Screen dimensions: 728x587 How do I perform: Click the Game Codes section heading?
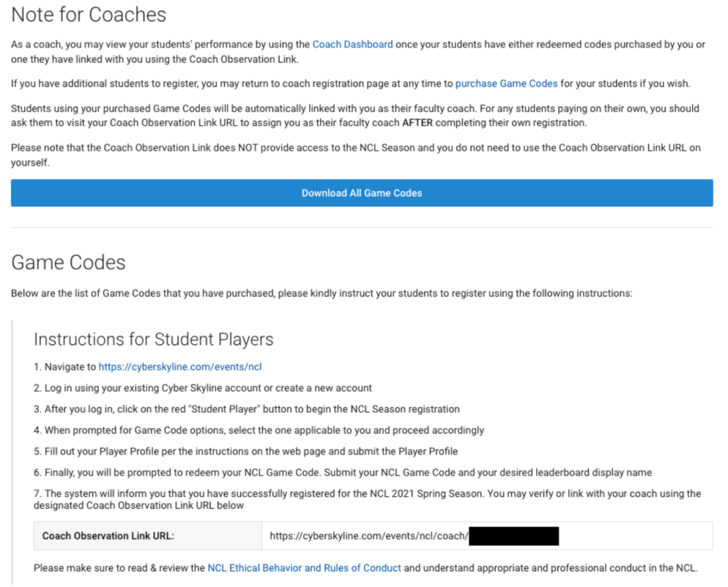click(68, 262)
